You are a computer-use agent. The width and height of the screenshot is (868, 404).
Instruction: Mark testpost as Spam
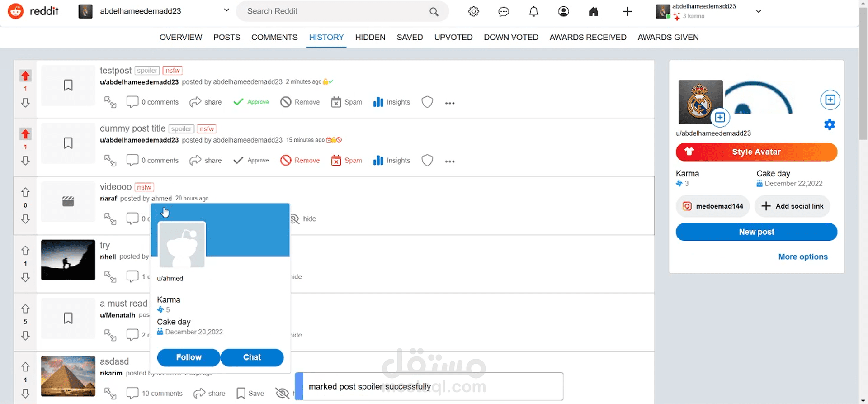pos(346,102)
